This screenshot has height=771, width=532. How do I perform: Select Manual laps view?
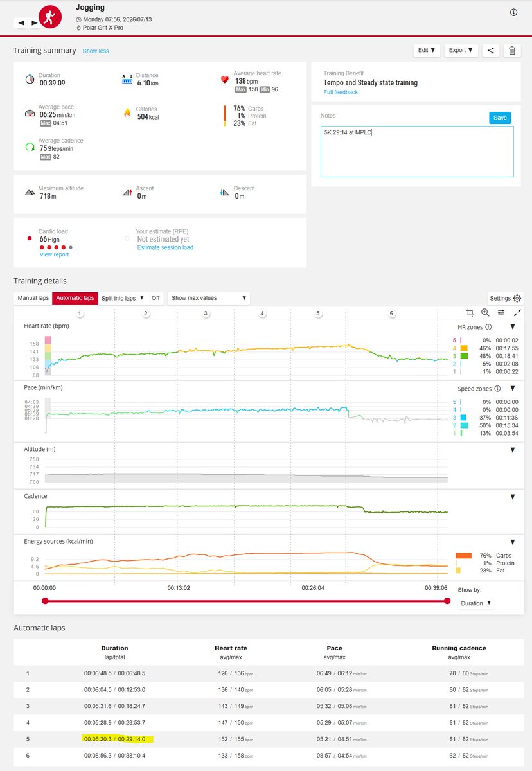pos(33,298)
